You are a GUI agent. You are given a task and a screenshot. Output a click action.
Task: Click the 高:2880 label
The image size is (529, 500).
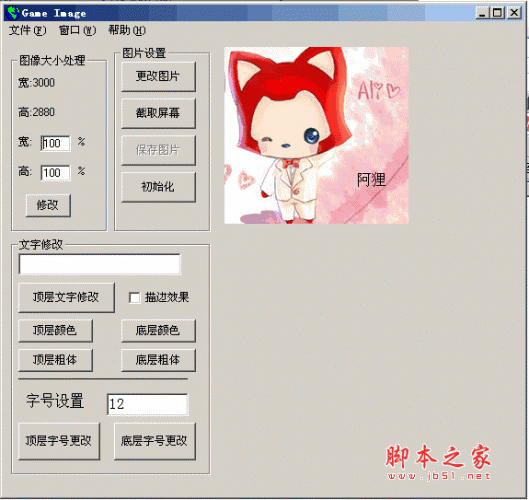click(36, 112)
